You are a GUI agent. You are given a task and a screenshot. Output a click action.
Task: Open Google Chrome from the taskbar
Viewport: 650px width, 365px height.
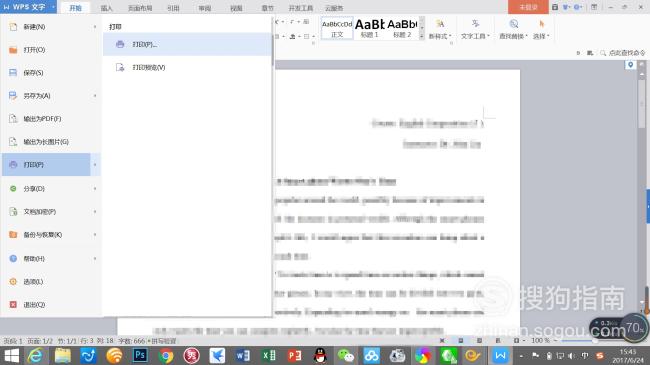166,355
